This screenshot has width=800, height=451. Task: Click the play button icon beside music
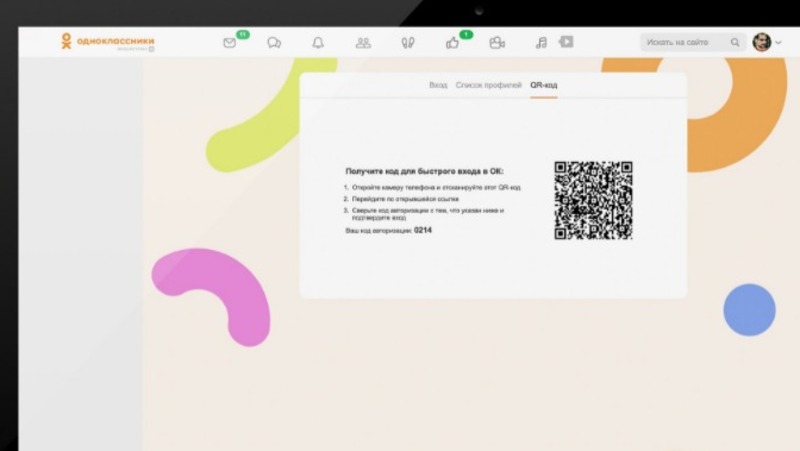566,42
